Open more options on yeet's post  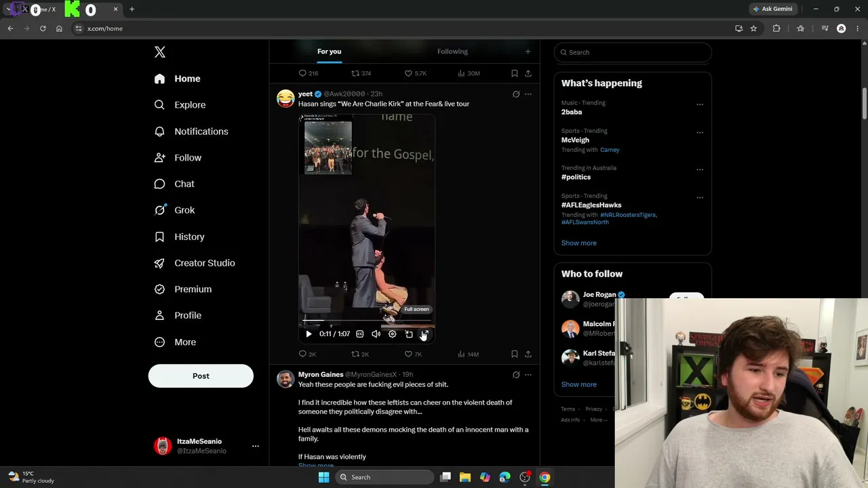tap(528, 94)
